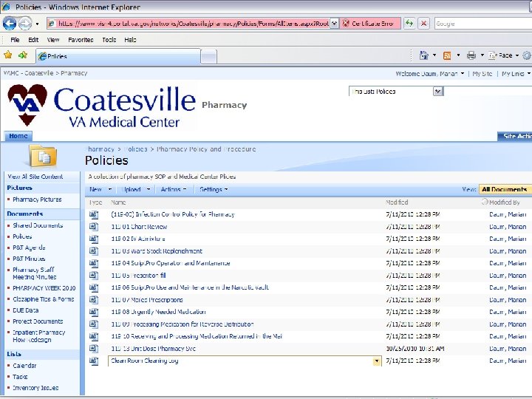The height and width of the screenshot is (399, 532).
Task: Expand the address bar history dropdown
Action: point(334,24)
